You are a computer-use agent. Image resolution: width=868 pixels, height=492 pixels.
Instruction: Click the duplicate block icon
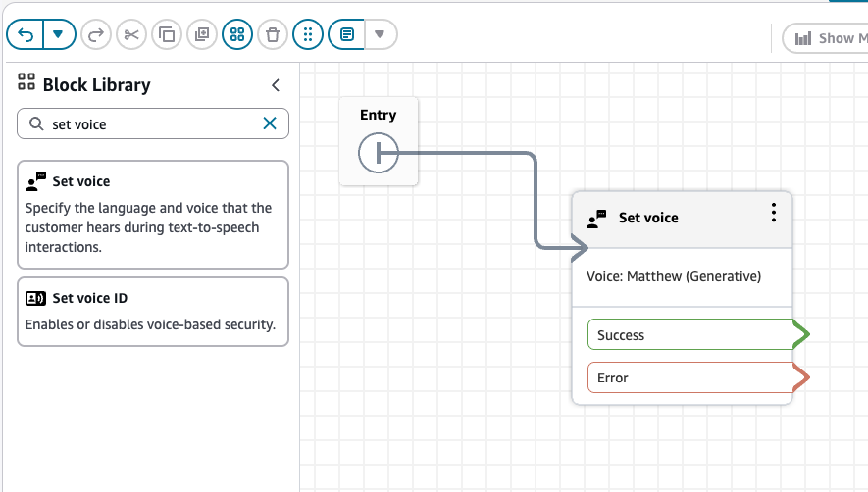(202, 35)
